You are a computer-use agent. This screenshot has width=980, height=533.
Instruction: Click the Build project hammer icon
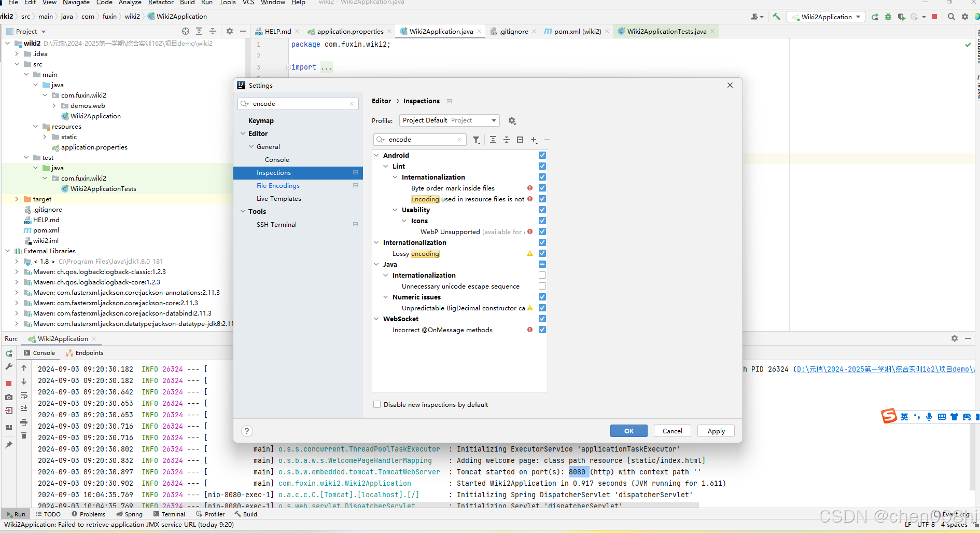(776, 17)
